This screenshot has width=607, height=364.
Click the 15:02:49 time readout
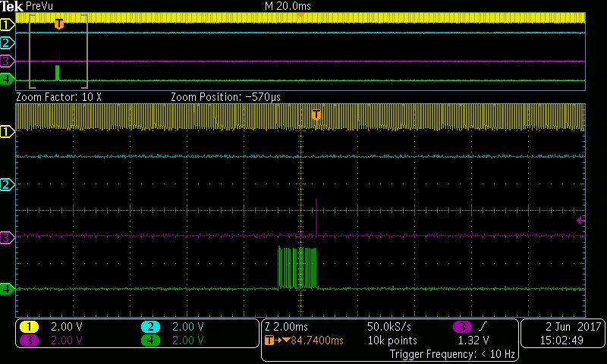click(561, 340)
